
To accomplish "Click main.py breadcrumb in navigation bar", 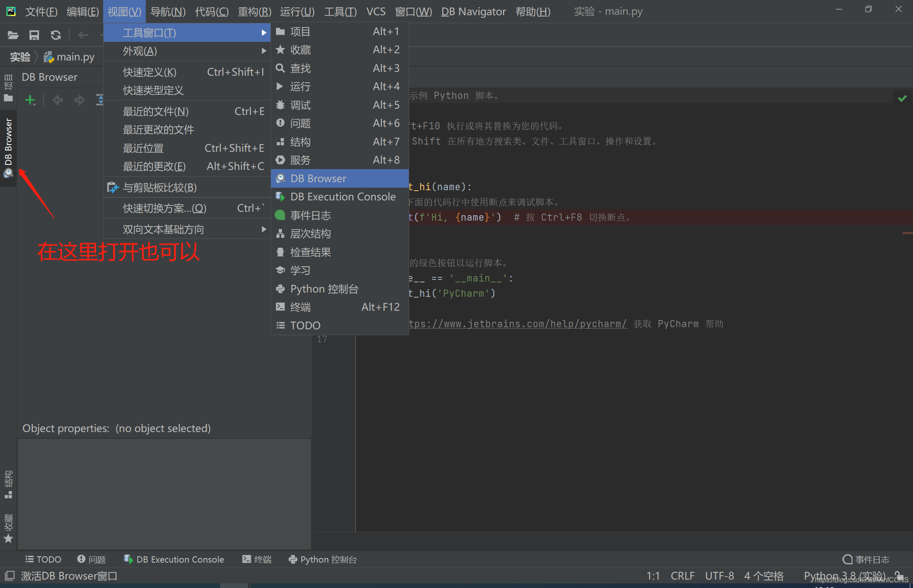I will 70,57.
